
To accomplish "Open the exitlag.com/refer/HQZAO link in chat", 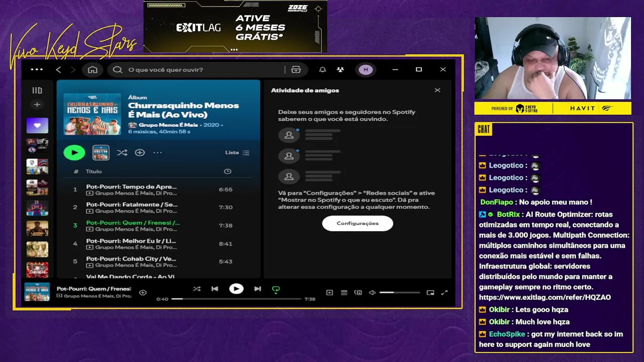I will pyautogui.click(x=545, y=298).
